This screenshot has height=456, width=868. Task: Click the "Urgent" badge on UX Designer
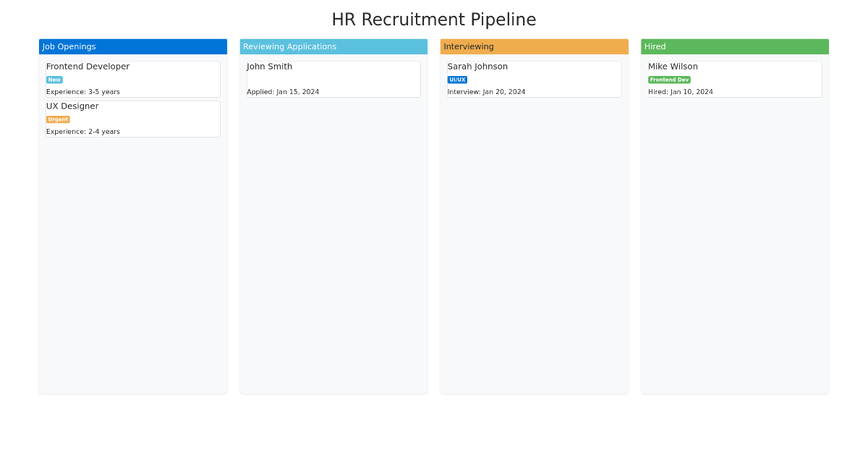58,119
